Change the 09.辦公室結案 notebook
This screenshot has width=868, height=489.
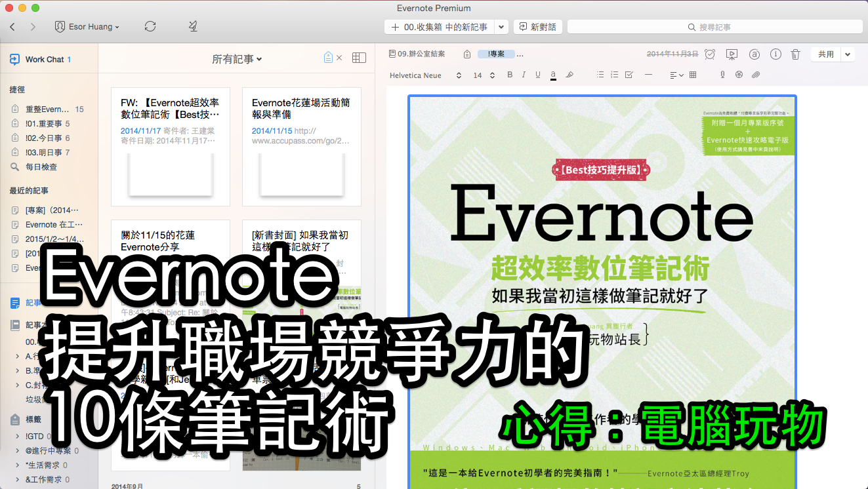417,54
